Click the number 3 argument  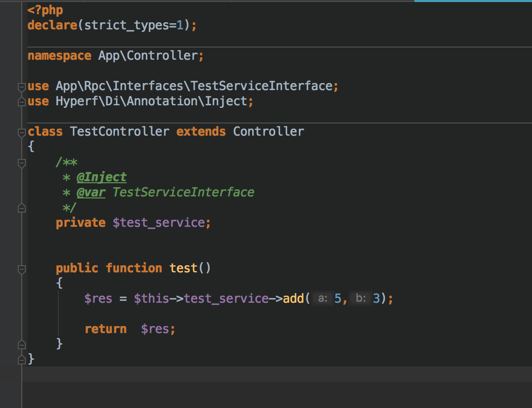pos(376,299)
